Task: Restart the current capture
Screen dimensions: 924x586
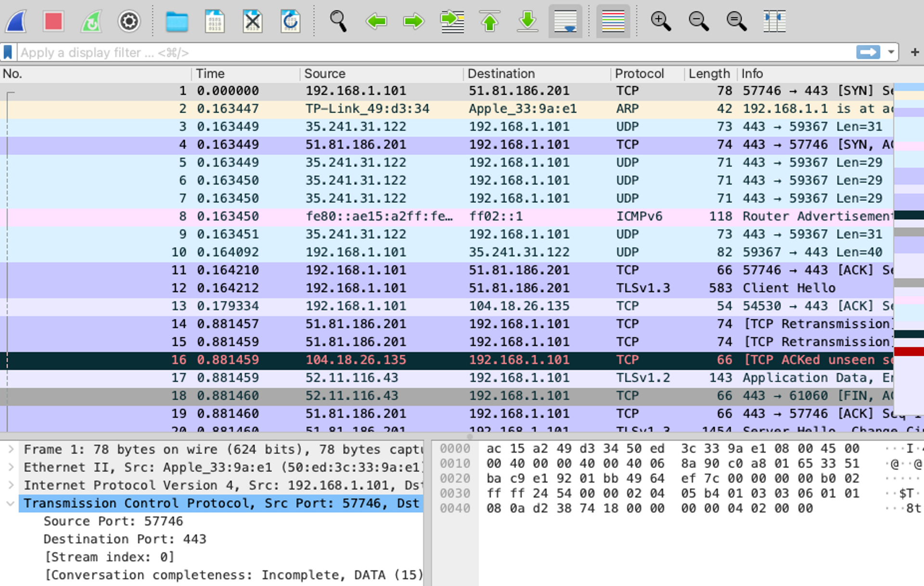Action: point(91,21)
